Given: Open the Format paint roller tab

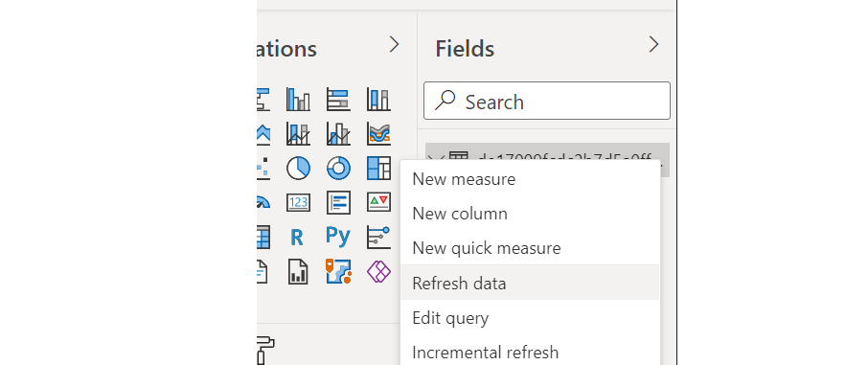Looking at the screenshot, I should (x=266, y=350).
